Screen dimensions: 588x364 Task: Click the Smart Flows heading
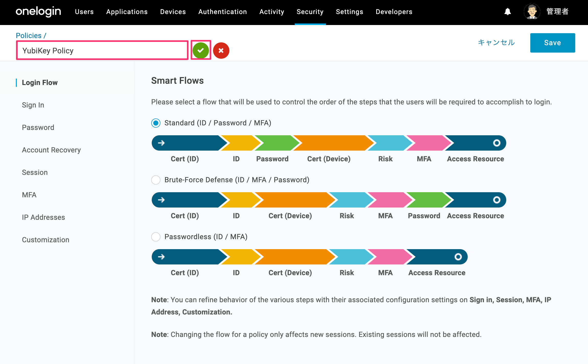click(x=177, y=81)
